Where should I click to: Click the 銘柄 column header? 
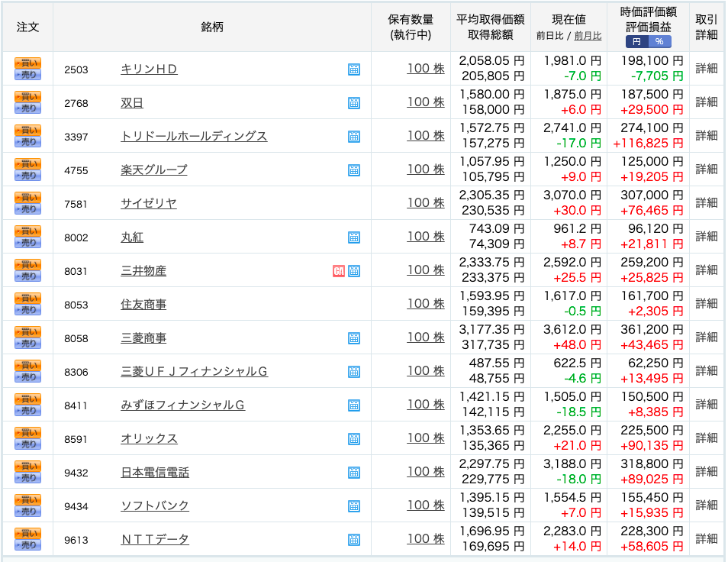212,27
